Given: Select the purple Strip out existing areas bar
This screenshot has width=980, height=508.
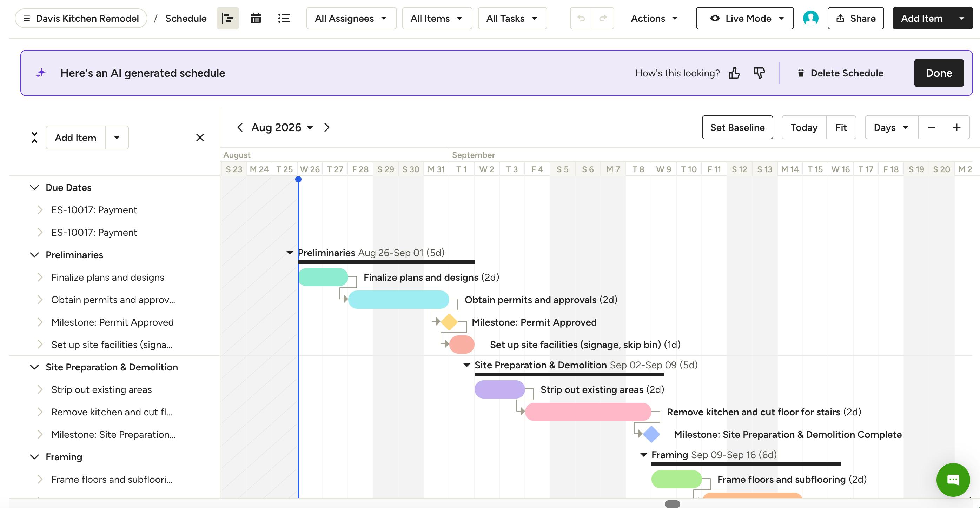Looking at the screenshot, I should click(499, 389).
